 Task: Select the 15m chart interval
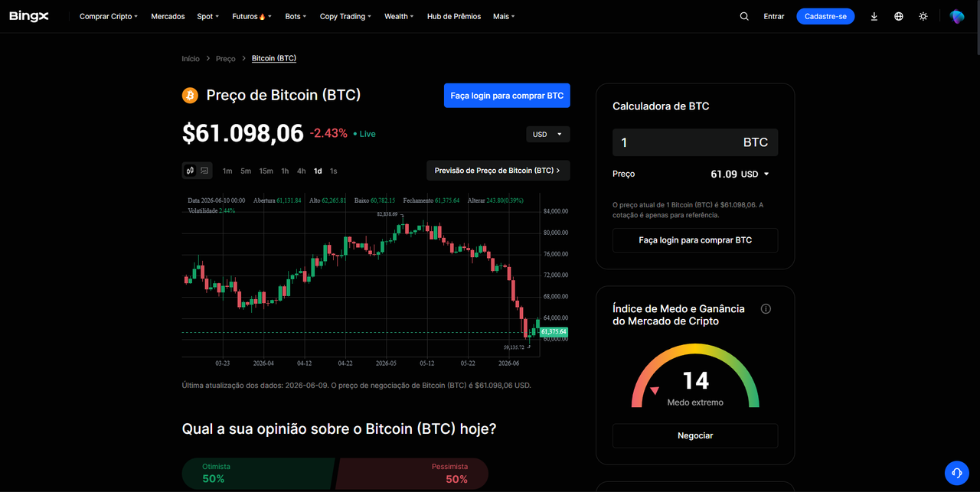coord(266,171)
